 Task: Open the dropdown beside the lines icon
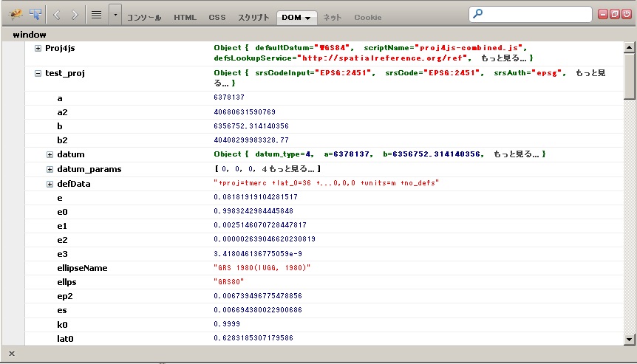(115, 14)
